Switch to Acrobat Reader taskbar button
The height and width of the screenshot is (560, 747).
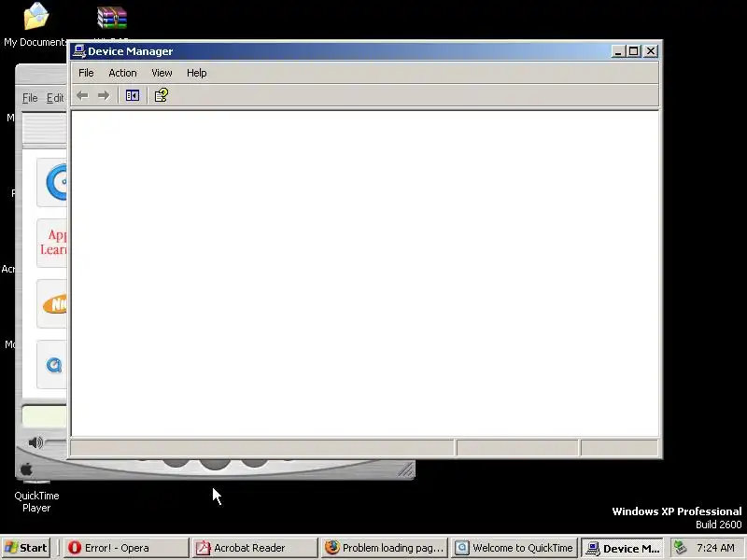[255, 548]
